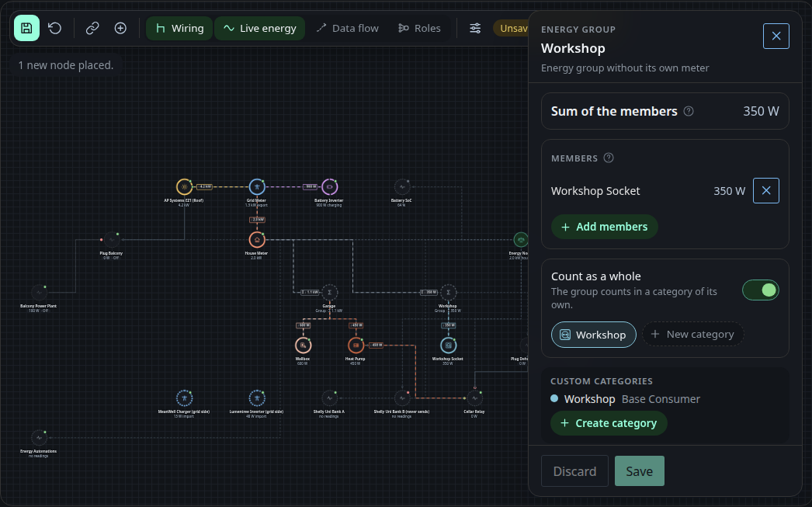Select the Battery SoC node
This screenshot has width=812, height=507.
pos(402,187)
